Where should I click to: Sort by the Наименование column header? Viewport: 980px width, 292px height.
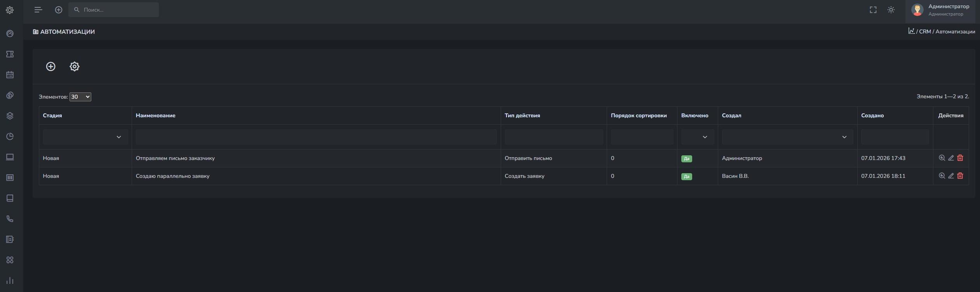155,115
